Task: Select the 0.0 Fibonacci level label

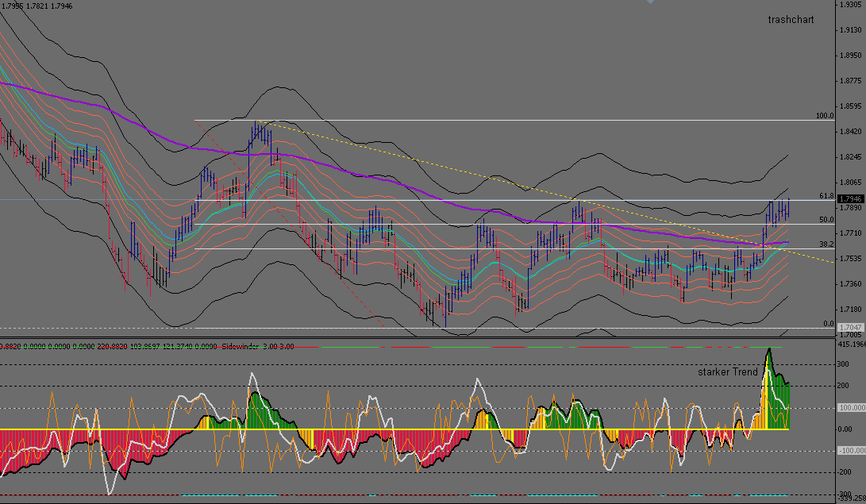Action: [828, 324]
